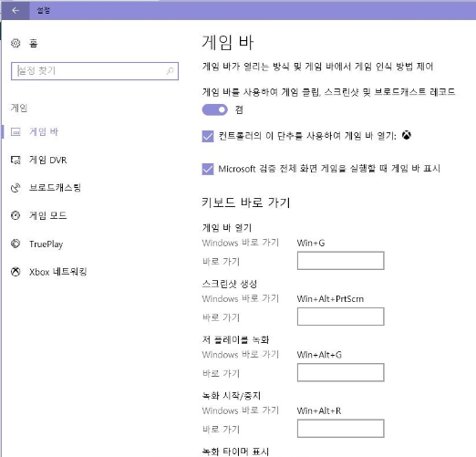Click the 게임 category header in the sidebar
The width and height of the screenshot is (476, 457).
pyautogui.click(x=19, y=108)
